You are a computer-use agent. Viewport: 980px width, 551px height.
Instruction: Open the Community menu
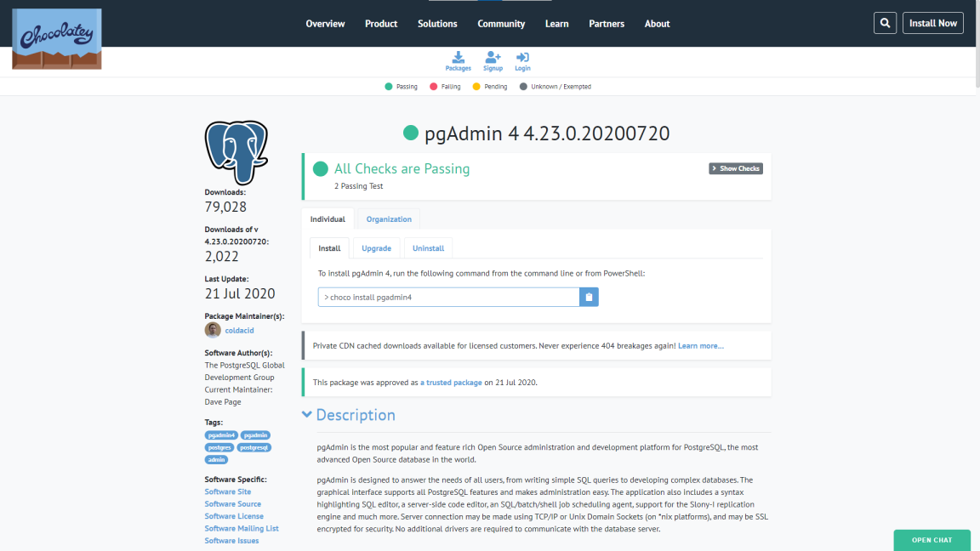pos(501,24)
